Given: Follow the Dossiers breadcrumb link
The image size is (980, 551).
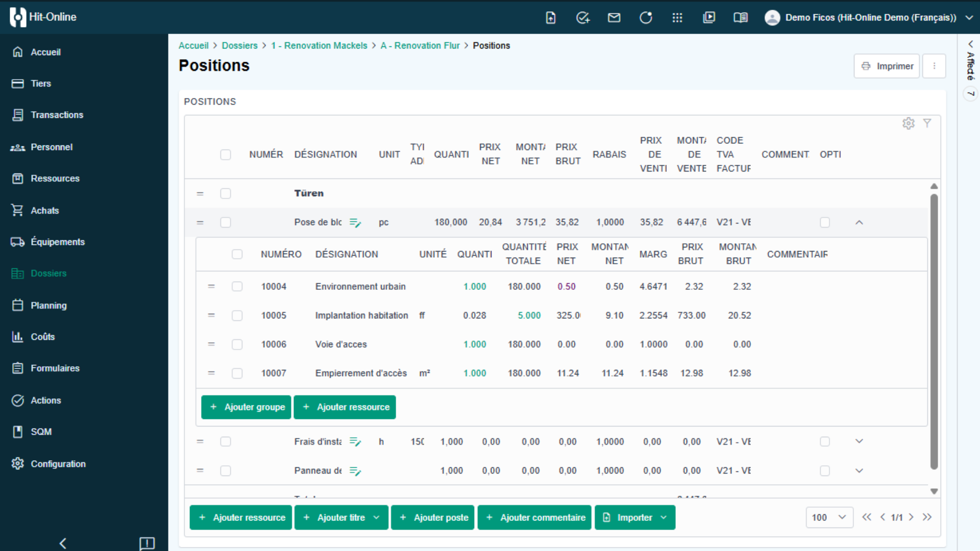Looking at the screenshot, I should click(239, 45).
